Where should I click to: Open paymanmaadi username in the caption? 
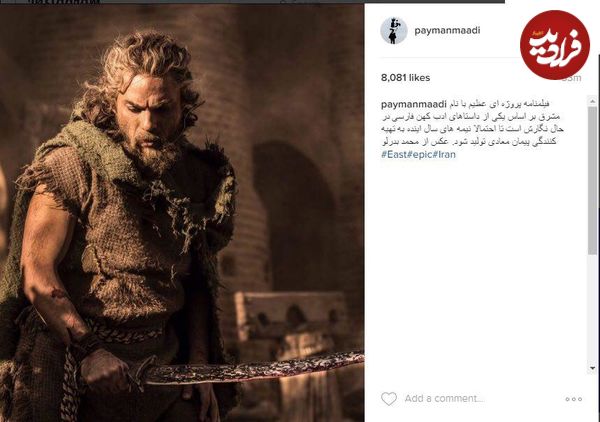pyautogui.click(x=414, y=104)
